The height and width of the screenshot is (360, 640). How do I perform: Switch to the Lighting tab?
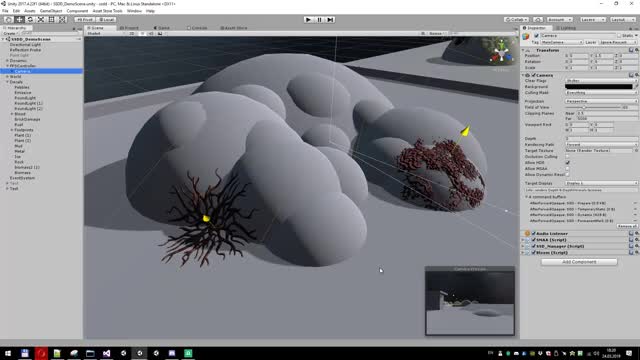[566, 28]
